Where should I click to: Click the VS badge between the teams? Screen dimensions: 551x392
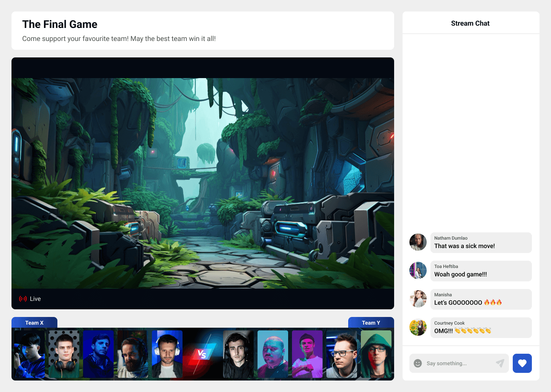(202, 354)
